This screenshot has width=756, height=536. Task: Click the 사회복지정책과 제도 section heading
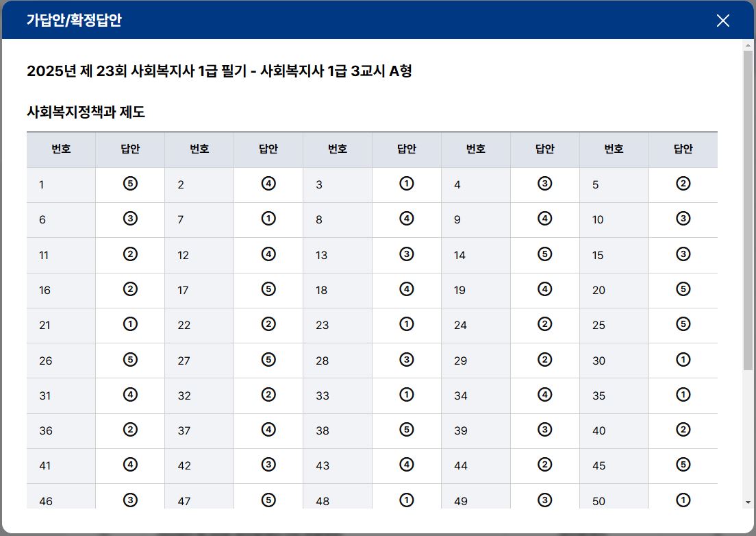86,112
